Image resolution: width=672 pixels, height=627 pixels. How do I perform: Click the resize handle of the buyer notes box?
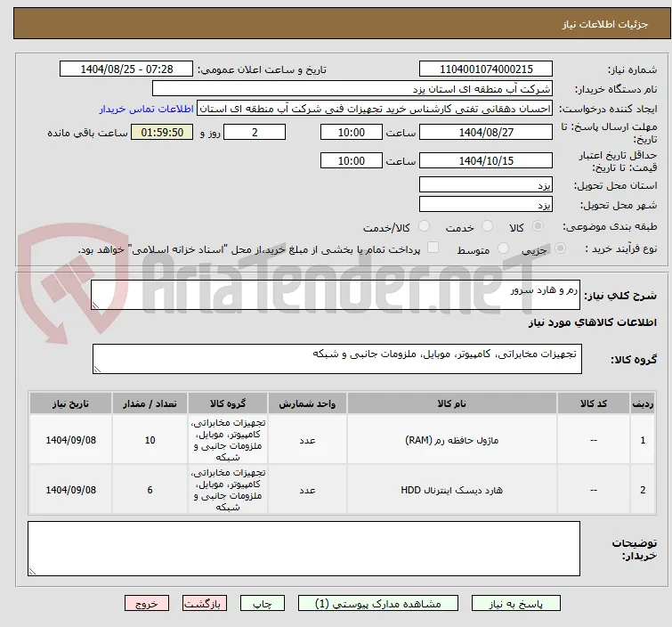click(33, 571)
